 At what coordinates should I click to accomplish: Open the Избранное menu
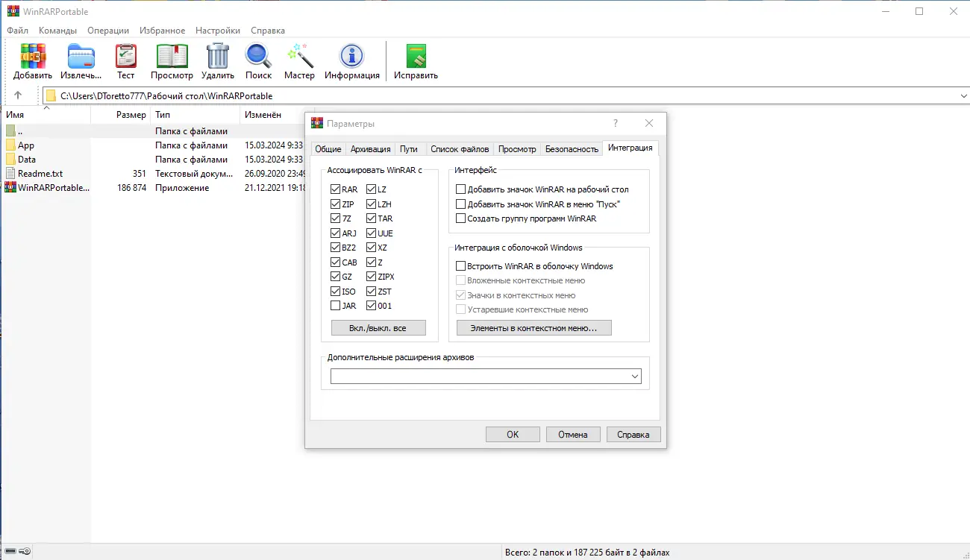(x=162, y=31)
